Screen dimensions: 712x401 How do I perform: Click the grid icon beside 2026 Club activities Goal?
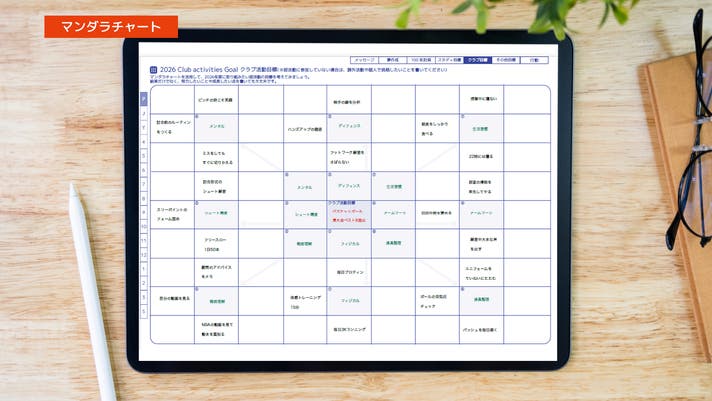tap(154, 70)
